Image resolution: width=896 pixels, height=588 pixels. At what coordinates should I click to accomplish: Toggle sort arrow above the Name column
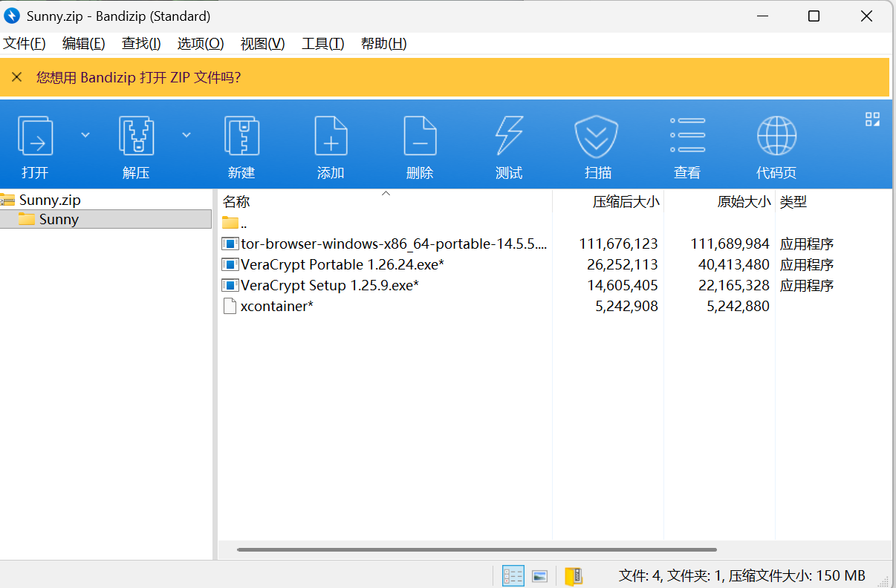point(386,194)
